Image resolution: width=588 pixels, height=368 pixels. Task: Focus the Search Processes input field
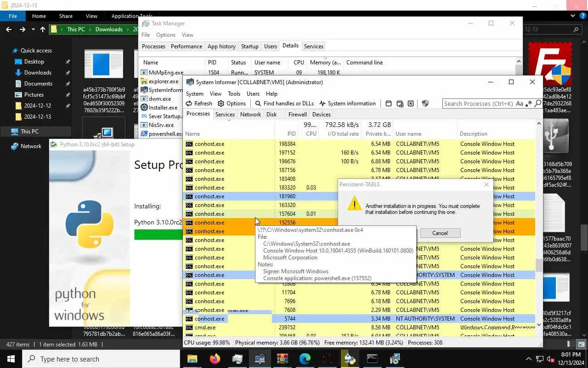[x=478, y=103]
